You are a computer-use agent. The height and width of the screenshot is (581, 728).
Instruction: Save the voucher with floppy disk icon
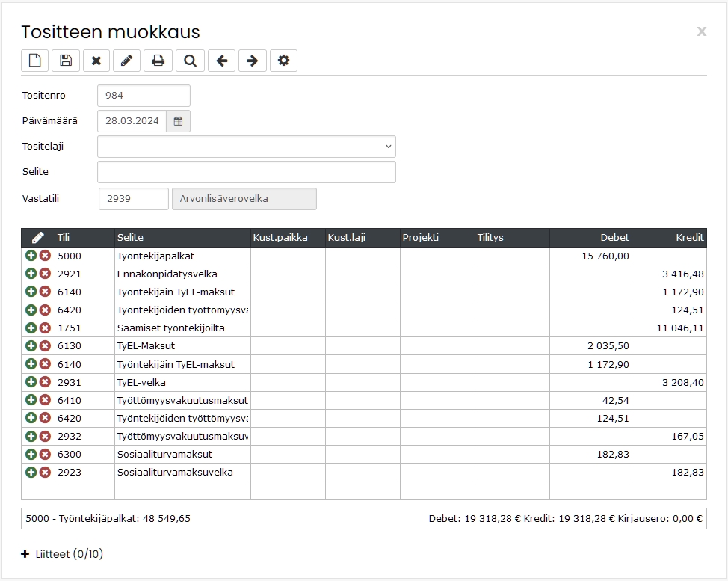tap(66, 61)
